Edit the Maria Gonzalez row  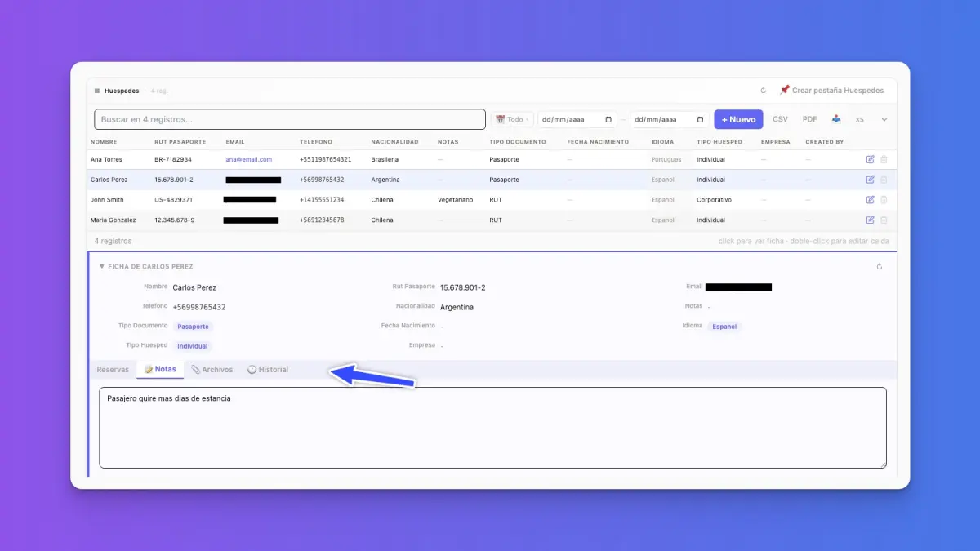click(870, 220)
